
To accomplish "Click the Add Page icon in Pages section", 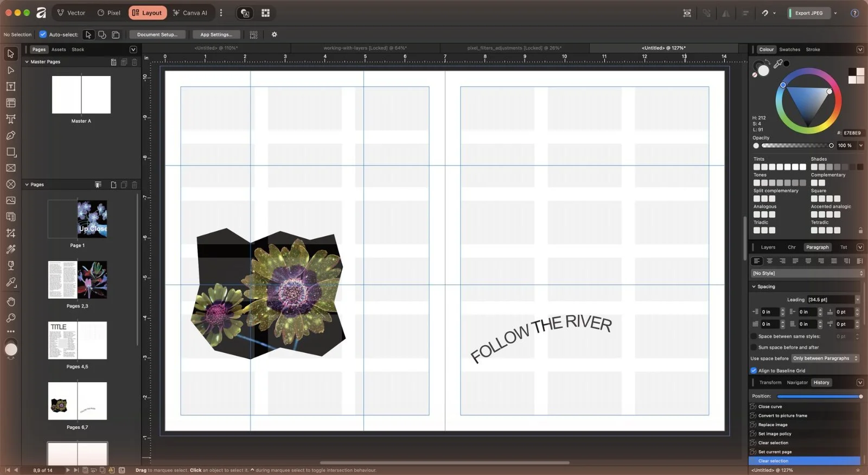I will click(113, 185).
